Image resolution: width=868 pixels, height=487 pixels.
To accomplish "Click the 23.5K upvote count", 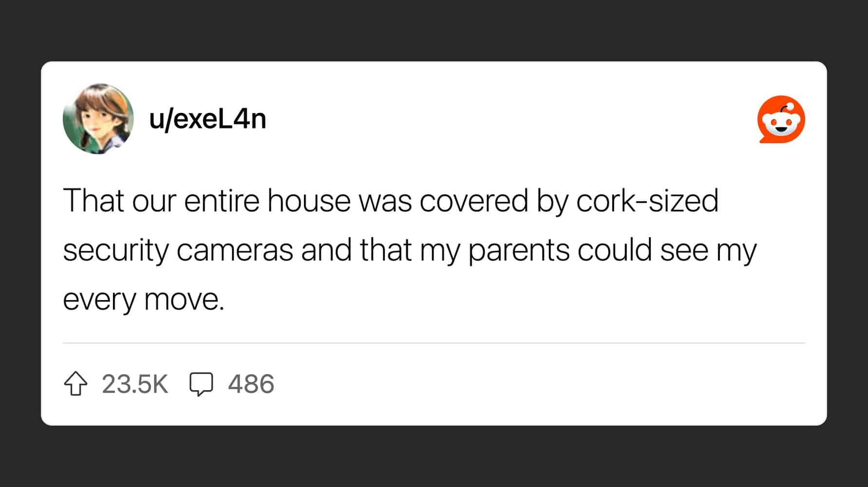I will (135, 384).
